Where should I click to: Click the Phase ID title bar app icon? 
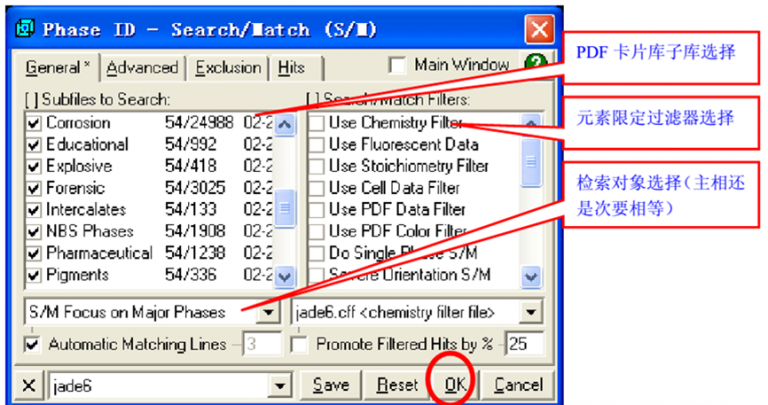click(24, 28)
